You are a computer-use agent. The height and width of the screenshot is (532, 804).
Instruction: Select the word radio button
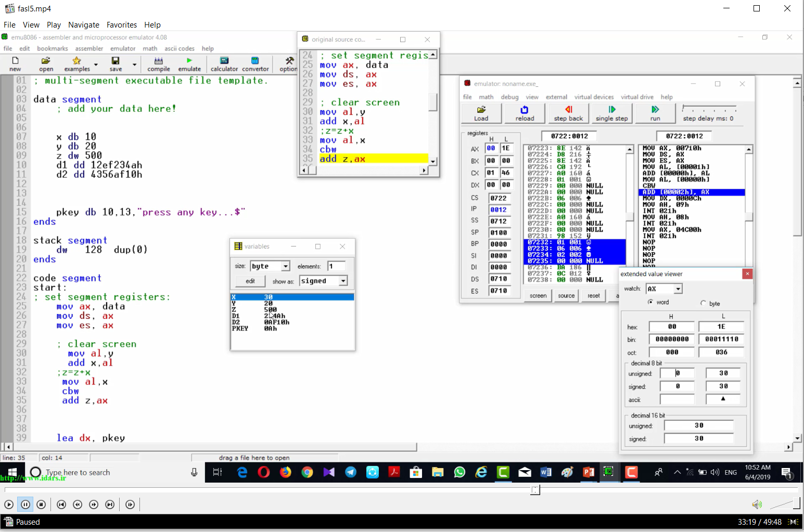click(650, 302)
